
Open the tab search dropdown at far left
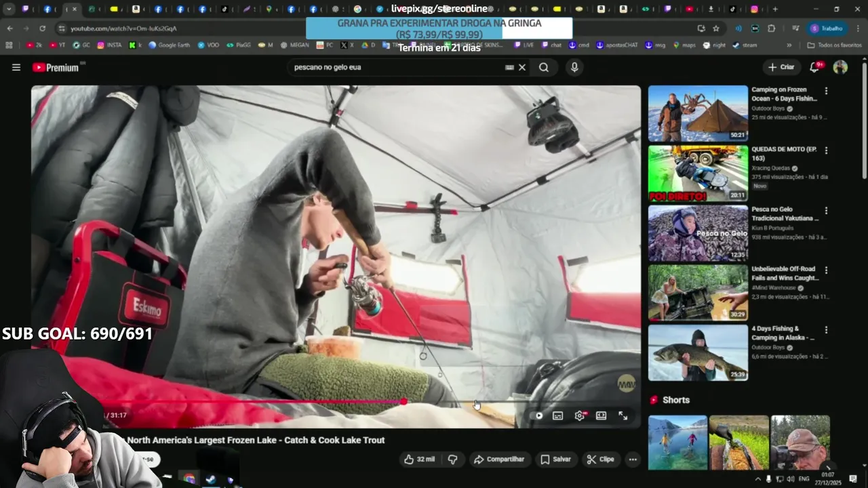(9, 9)
